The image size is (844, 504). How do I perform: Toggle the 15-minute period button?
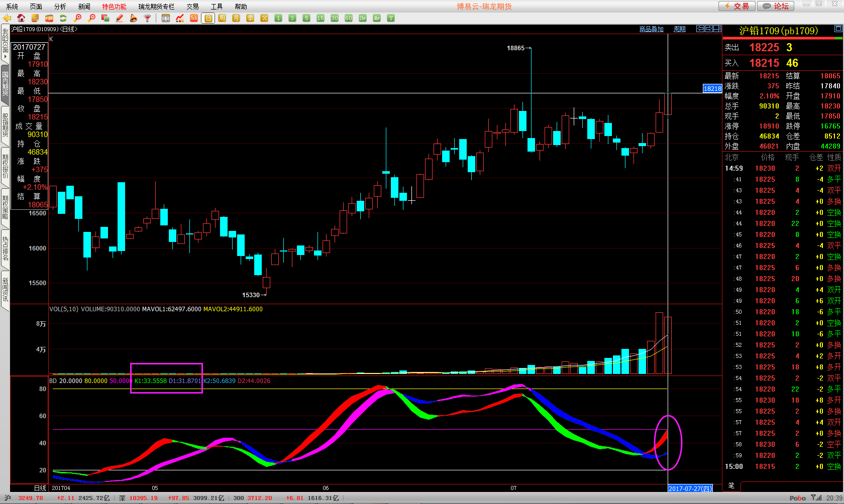(321, 18)
